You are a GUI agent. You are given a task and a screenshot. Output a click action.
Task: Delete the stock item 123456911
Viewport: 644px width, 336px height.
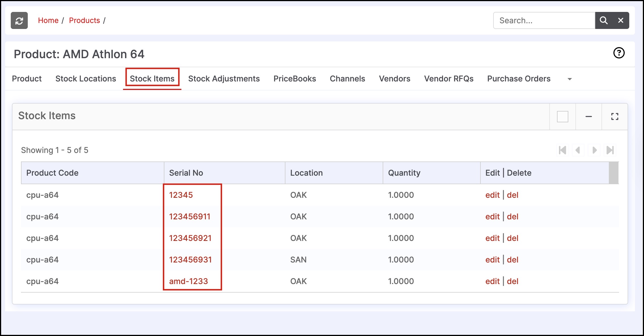click(x=512, y=217)
